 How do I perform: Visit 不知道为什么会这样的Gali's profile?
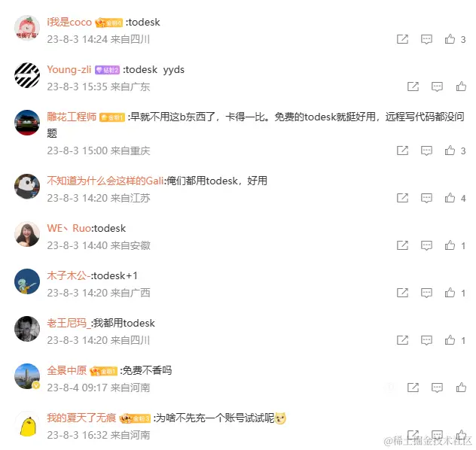click(x=105, y=181)
